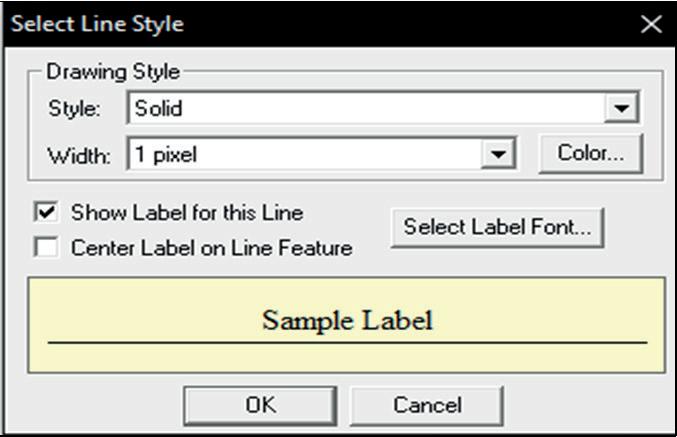Image resolution: width=677 pixels, height=437 pixels.
Task: Close the Select Line Style dialog
Action: (x=650, y=24)
